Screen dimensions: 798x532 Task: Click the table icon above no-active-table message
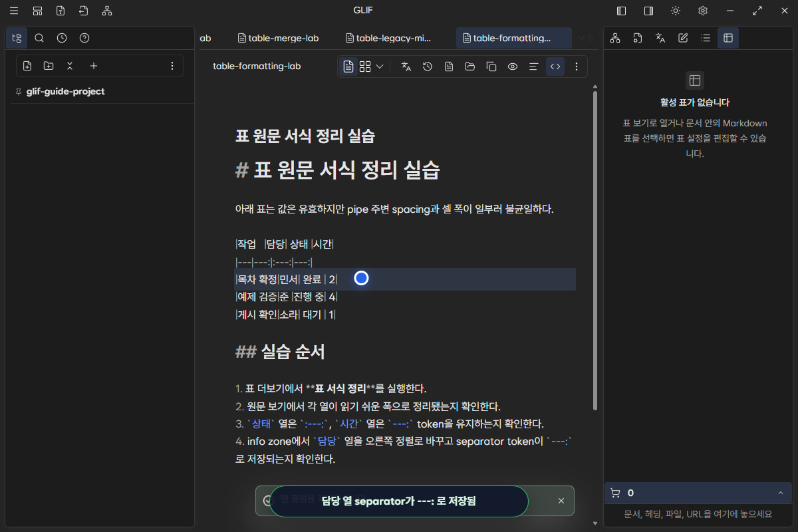(x=695, y=80)
